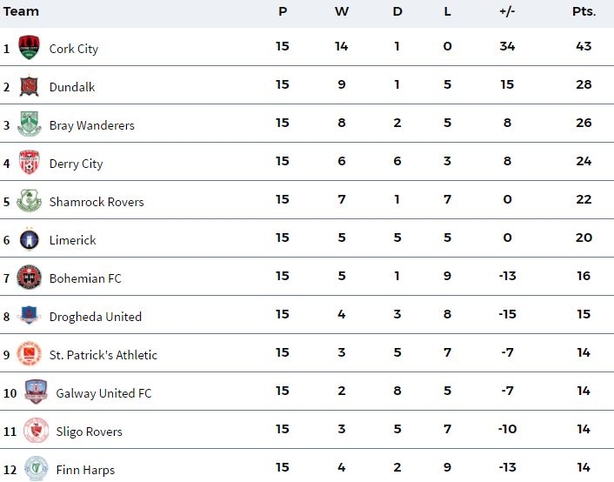Image resolution: width=614 pixels, height=482 pixels.
Task: Click the Sligo Rovers crest icon
Action: [36, 430]
